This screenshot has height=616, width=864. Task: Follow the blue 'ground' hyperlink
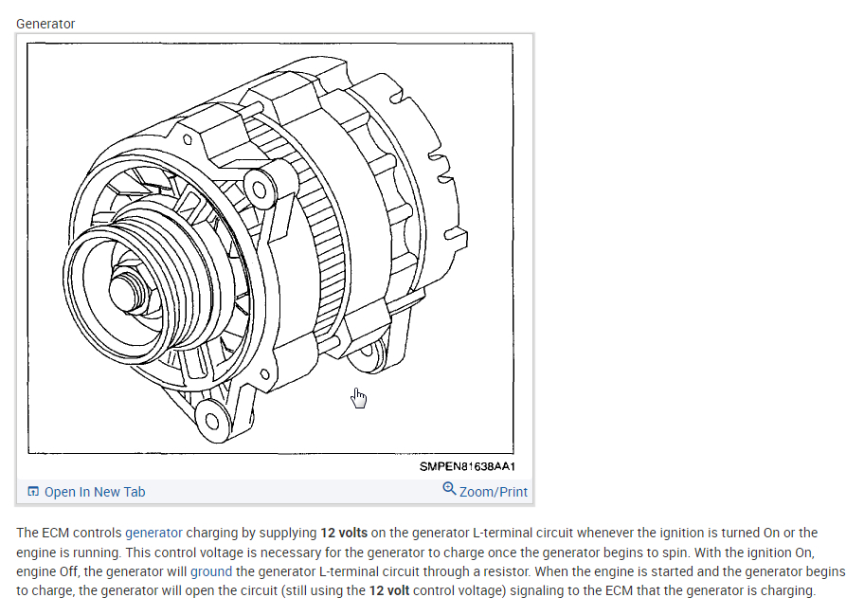[x=211, y=571]
